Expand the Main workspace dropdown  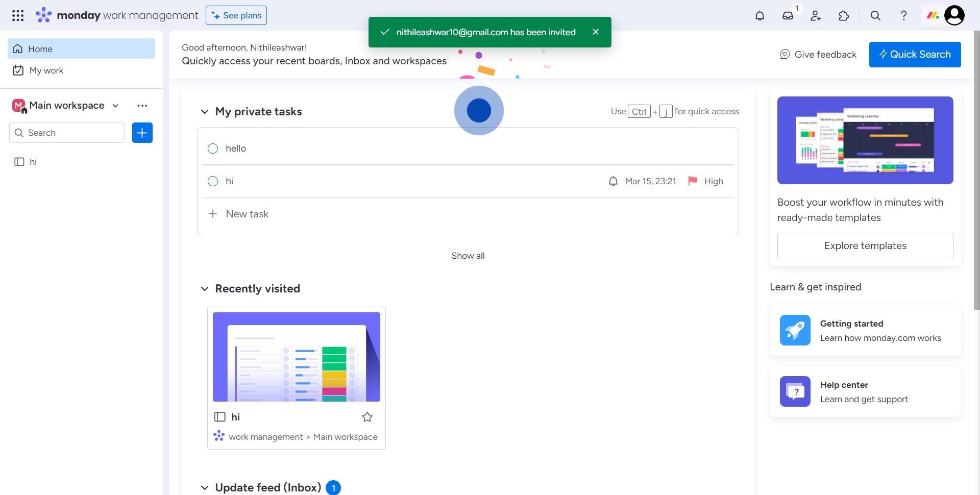coord(116,106)
